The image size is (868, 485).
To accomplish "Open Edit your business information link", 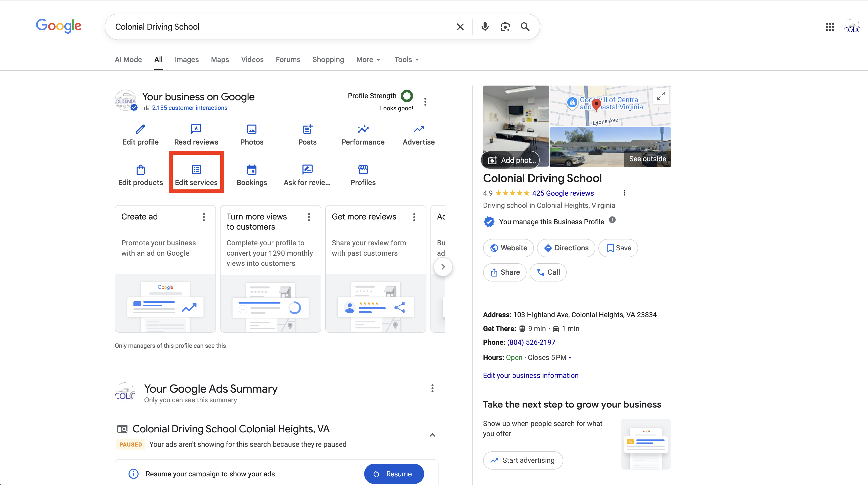I will point(531,375).
